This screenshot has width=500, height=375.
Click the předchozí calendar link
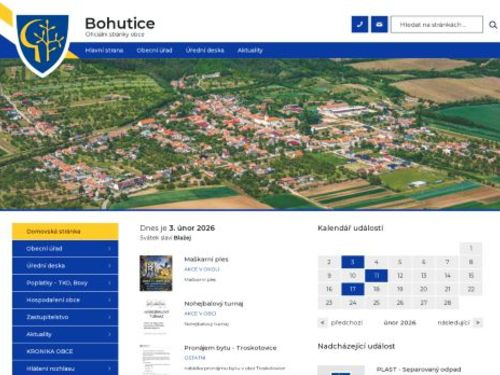[347, 323]
